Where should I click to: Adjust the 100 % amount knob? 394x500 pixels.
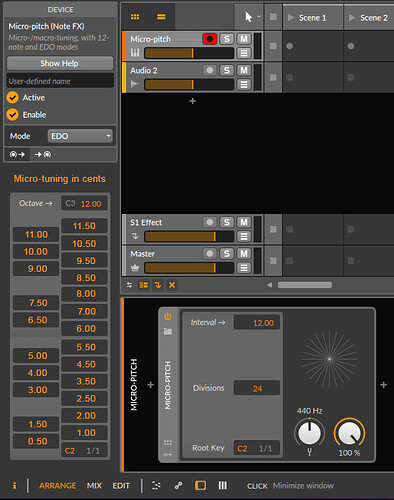pos(349,433)
